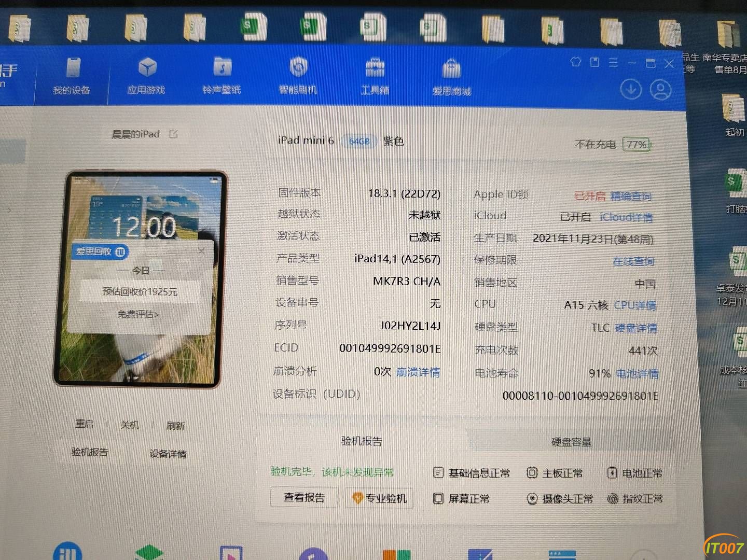Open the 我的设备 tab
This screenshot has height=560, width=747.
[72, 76]
